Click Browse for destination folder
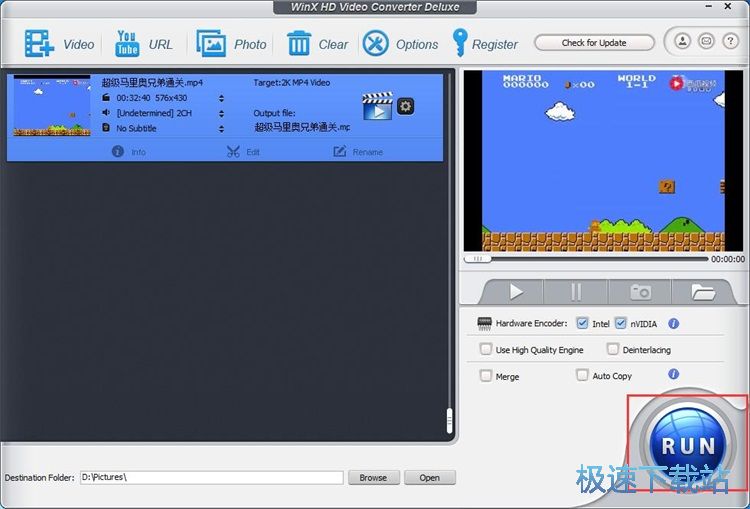 click(x=374, y=477)
